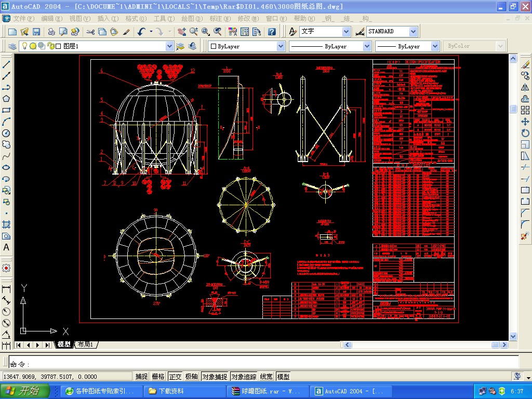Select the Circle tool
The image size is (532, 399).
6,134
